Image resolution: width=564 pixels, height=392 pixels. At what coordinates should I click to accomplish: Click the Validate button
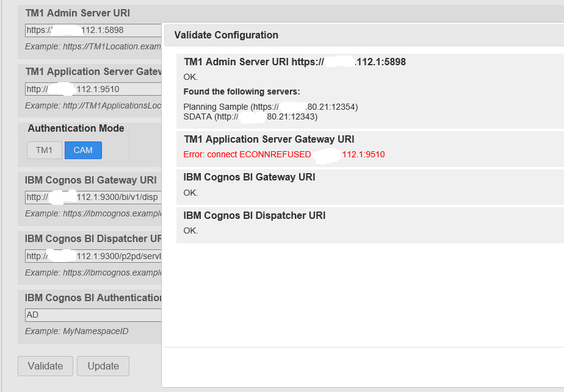(45, 366)
